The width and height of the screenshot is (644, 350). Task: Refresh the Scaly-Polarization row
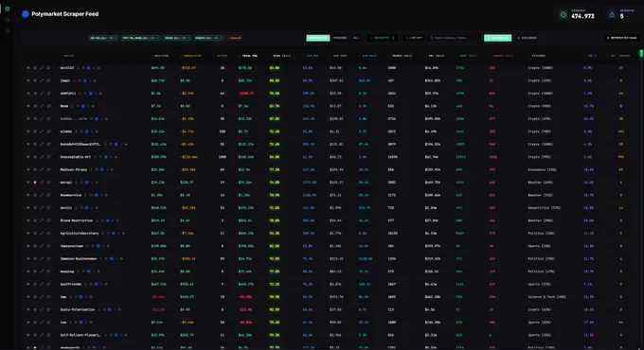click(48, 309)
